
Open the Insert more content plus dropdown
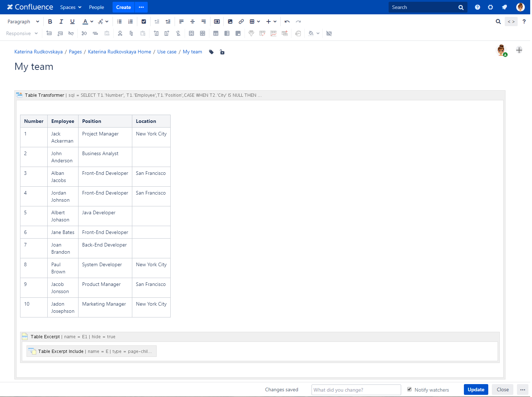[271, 21]
